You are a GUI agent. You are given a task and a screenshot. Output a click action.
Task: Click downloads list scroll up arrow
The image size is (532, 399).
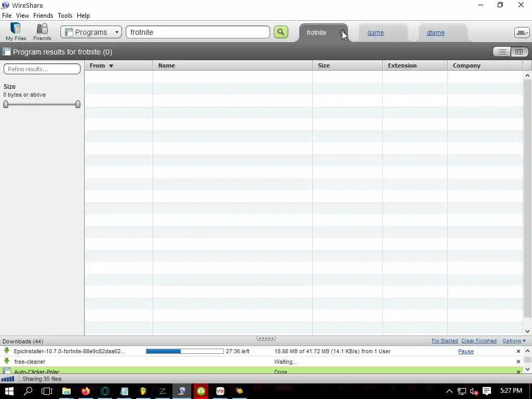[527, 351]
